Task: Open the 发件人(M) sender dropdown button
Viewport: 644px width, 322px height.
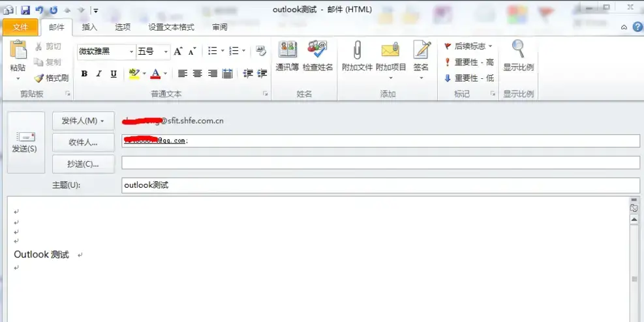Action: tap(84, 121)
